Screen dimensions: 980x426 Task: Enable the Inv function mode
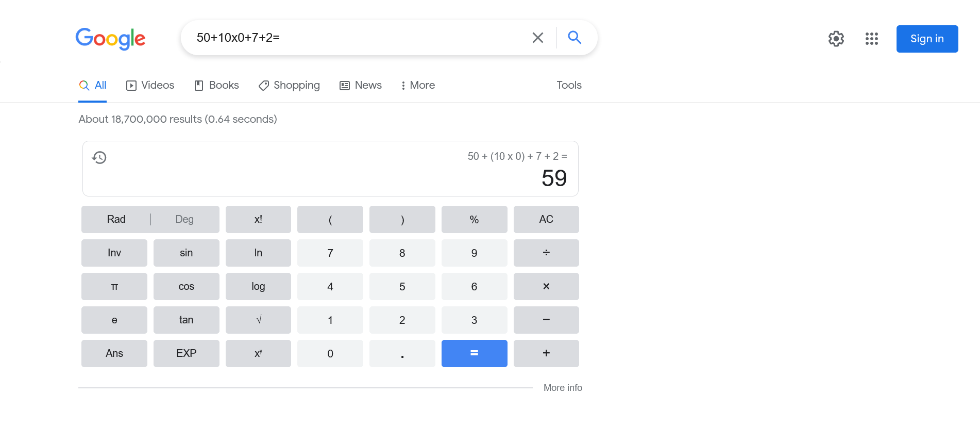(x=114, y=253)
